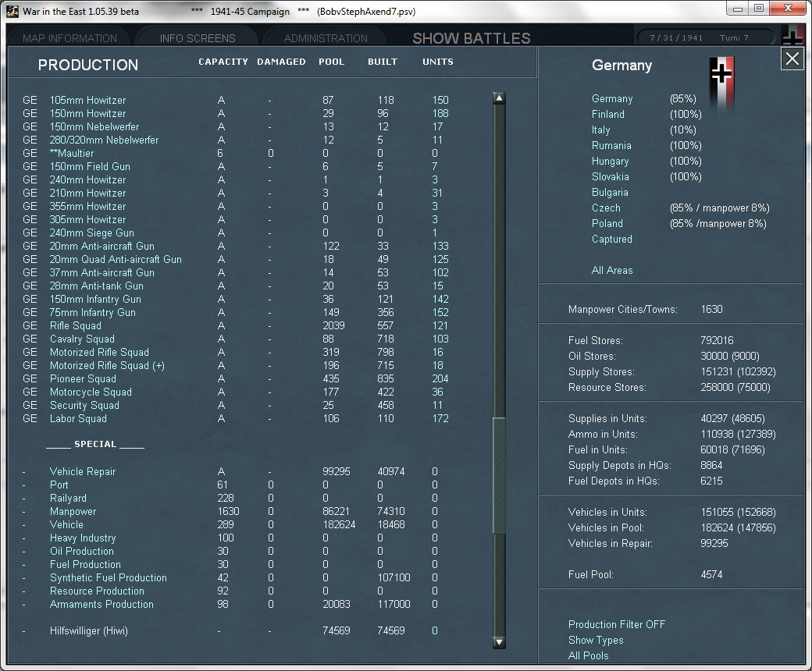Open the Administration tab
This screenshot has width=812, height=671.
pyautogui.click(x=326, y=38)
